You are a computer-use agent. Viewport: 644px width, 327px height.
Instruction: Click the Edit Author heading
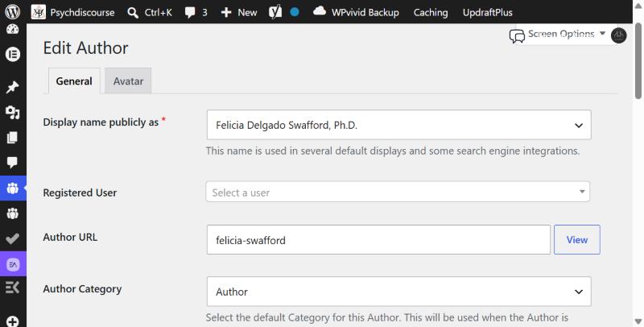coord(85,48)
